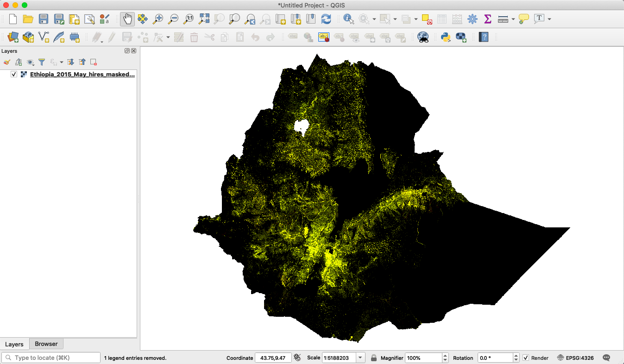Open the Python Console

click(x=446, y=37)
